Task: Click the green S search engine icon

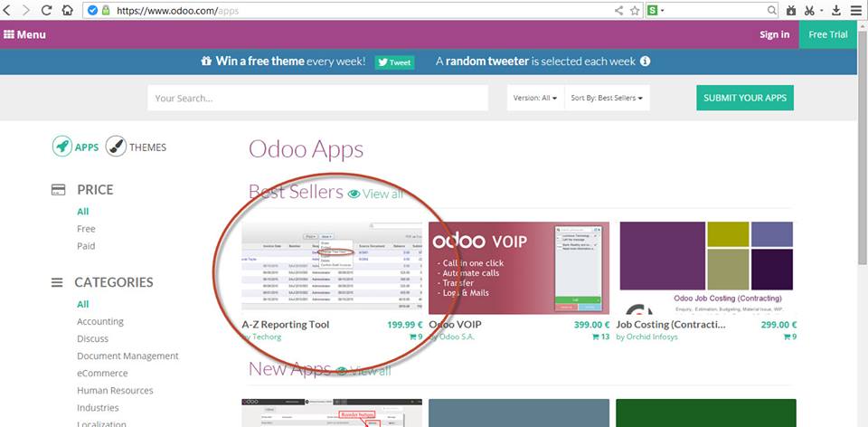Action: click(x=653, y=10)
